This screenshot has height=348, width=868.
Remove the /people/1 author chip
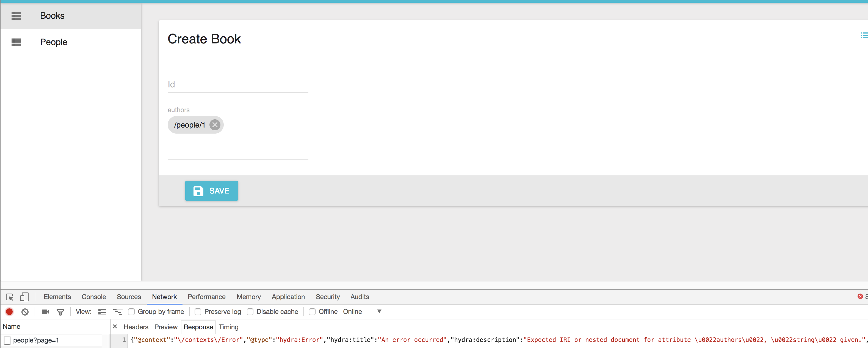[215, 125]
